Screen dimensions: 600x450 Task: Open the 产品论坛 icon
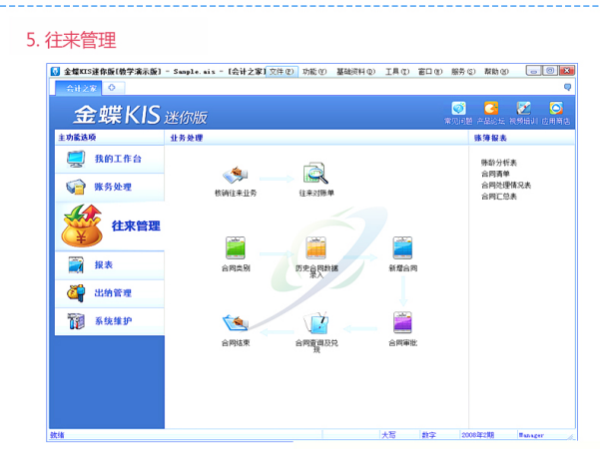point(491,108)
